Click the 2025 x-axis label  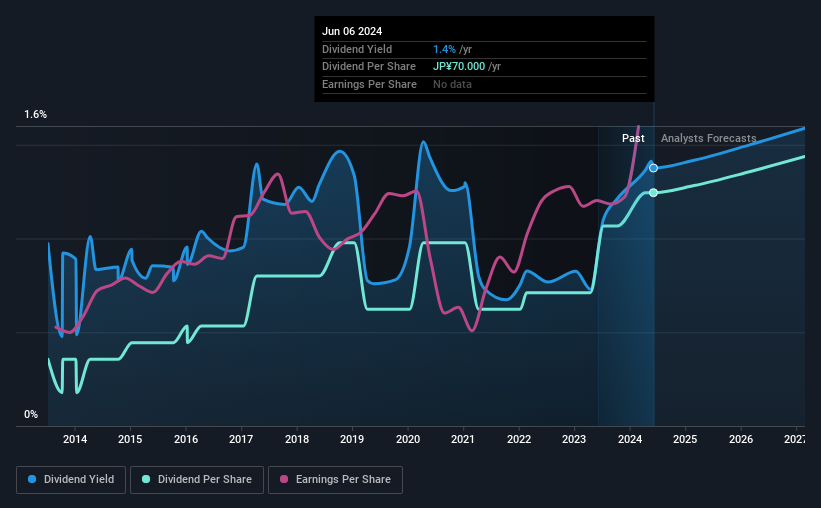685,439
